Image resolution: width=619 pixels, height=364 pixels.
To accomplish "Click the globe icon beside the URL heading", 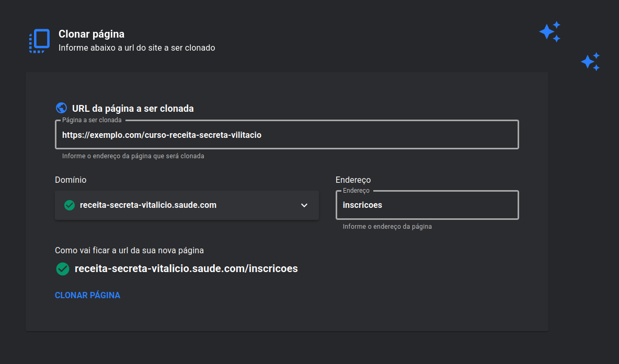I will coord(61,108).
